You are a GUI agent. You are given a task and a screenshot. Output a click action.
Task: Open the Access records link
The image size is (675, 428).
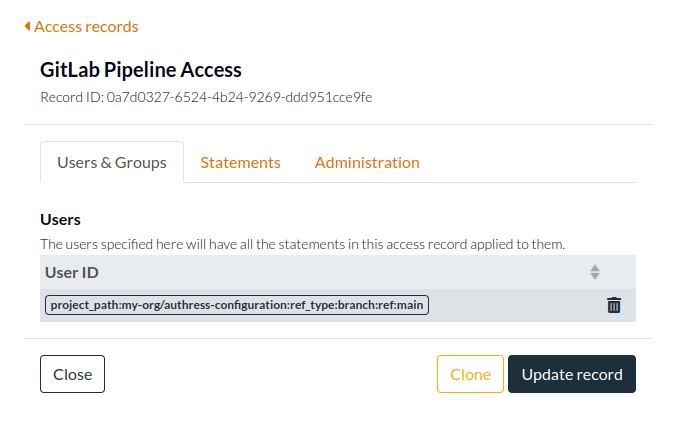coord(86,27)
